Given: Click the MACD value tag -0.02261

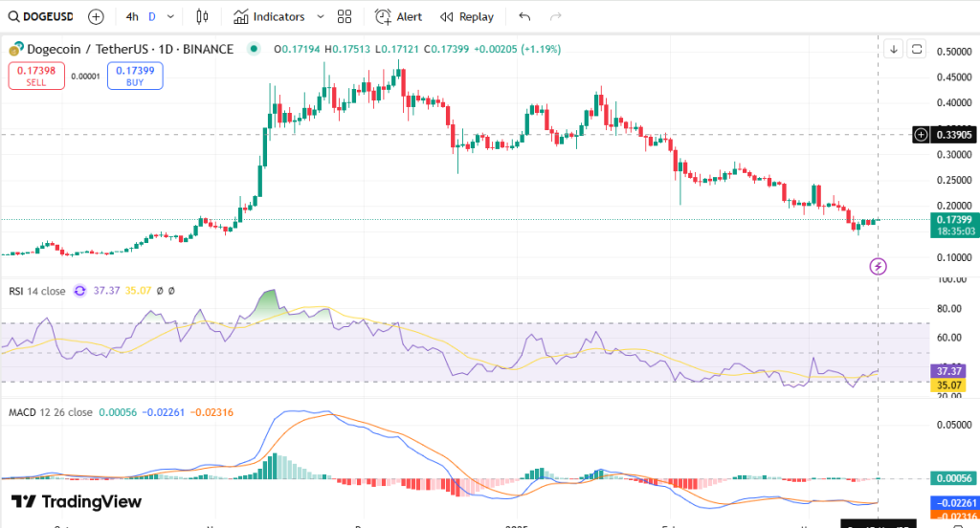Looking at the screenshot, I should point(954,502).
